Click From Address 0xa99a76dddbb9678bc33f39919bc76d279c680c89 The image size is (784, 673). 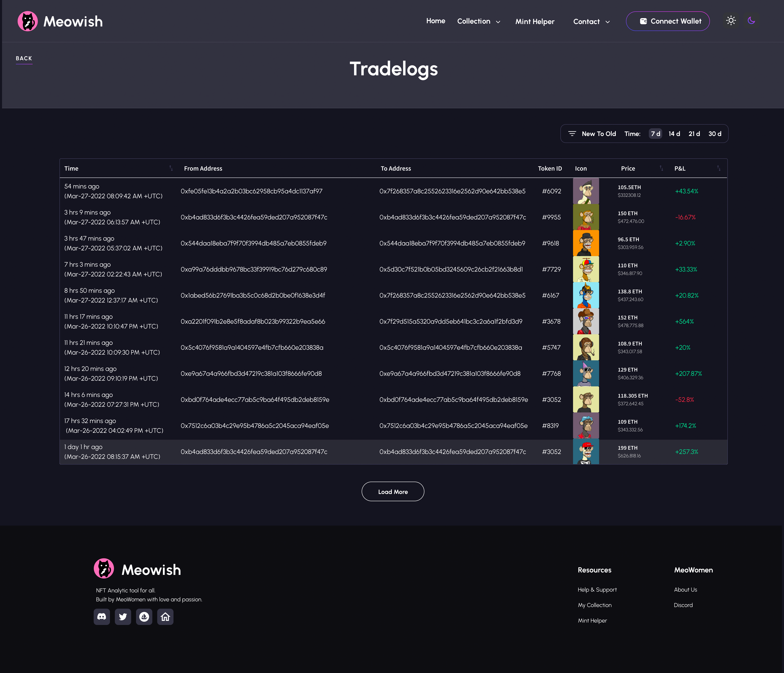click(x=254, y=269)
